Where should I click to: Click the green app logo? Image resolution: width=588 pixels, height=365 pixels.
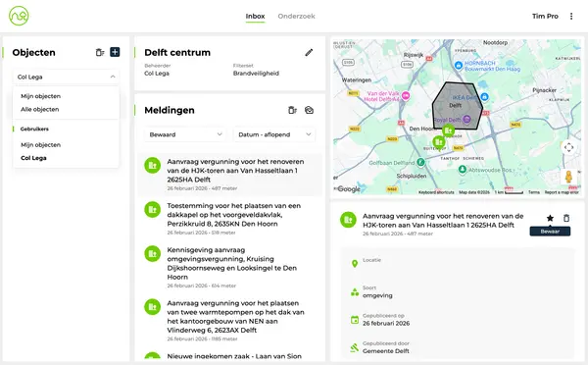[x=19, y=16]
